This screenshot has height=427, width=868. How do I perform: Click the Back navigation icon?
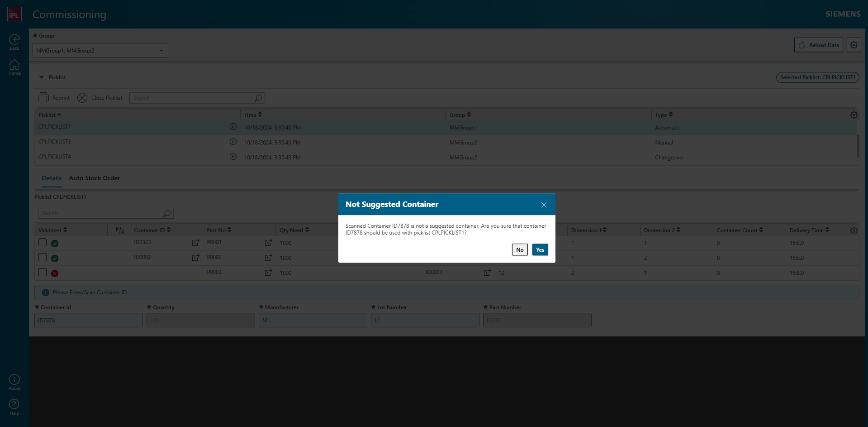point(14,39)
